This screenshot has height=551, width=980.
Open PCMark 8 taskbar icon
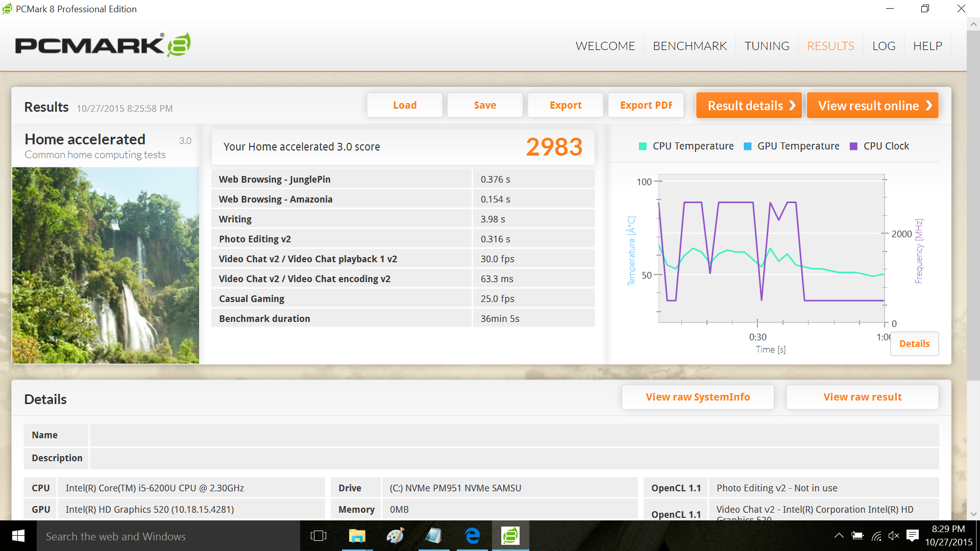click(x=510, y=536)
